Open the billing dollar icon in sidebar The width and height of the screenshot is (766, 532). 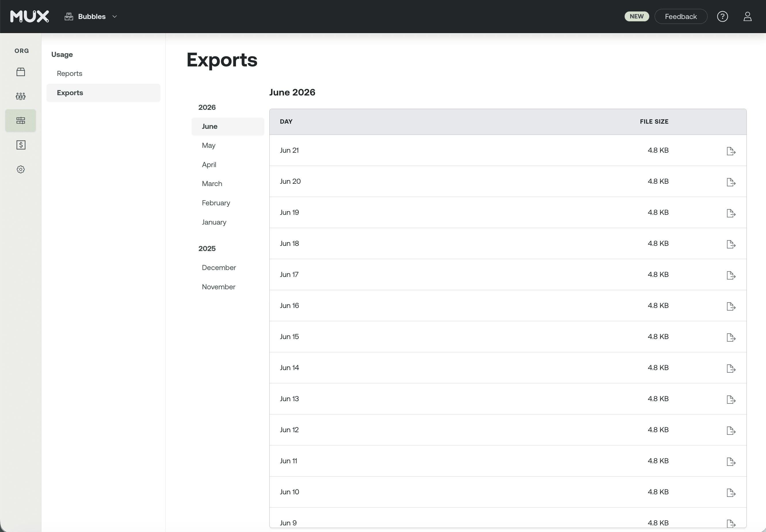21,145
